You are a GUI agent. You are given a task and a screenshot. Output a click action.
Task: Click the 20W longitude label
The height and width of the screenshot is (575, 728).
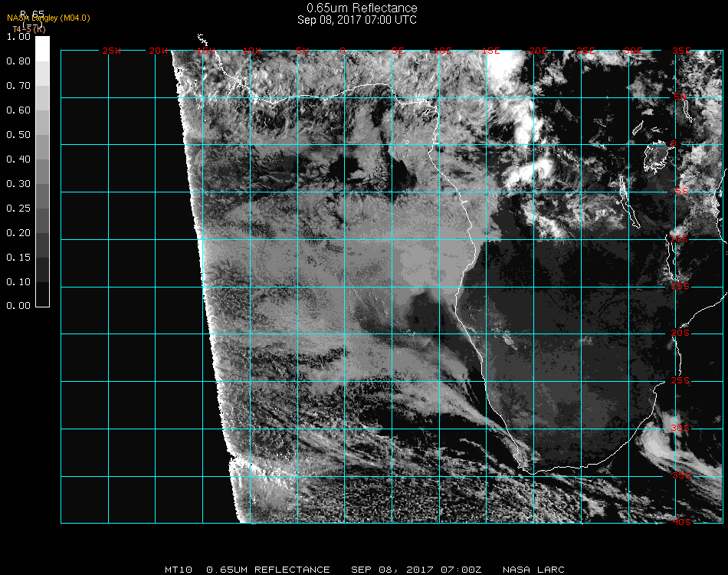click(159, 51)
